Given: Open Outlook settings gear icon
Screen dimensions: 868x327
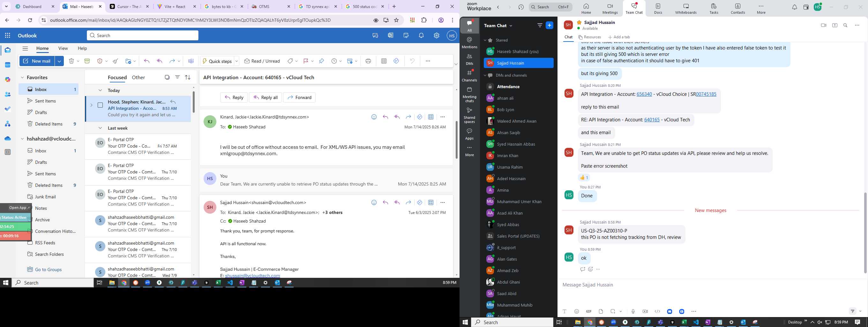Looking at the screenshot, I should [x=436, y=35].
